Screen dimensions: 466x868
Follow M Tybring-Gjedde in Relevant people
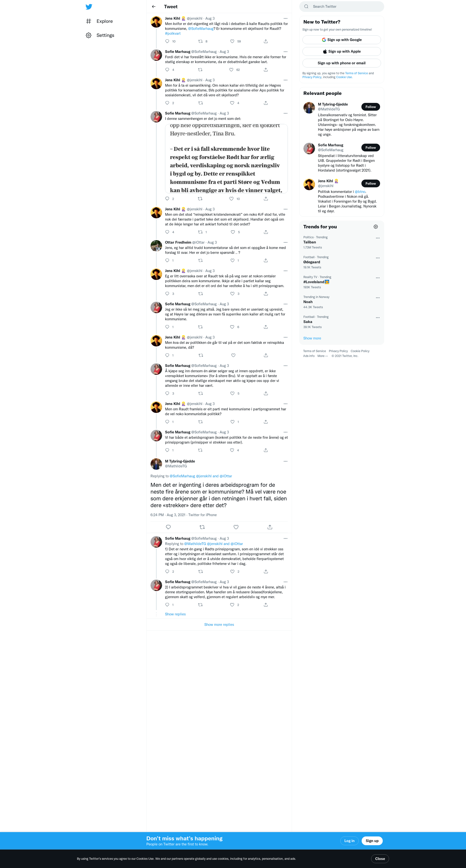pos(371,107)
